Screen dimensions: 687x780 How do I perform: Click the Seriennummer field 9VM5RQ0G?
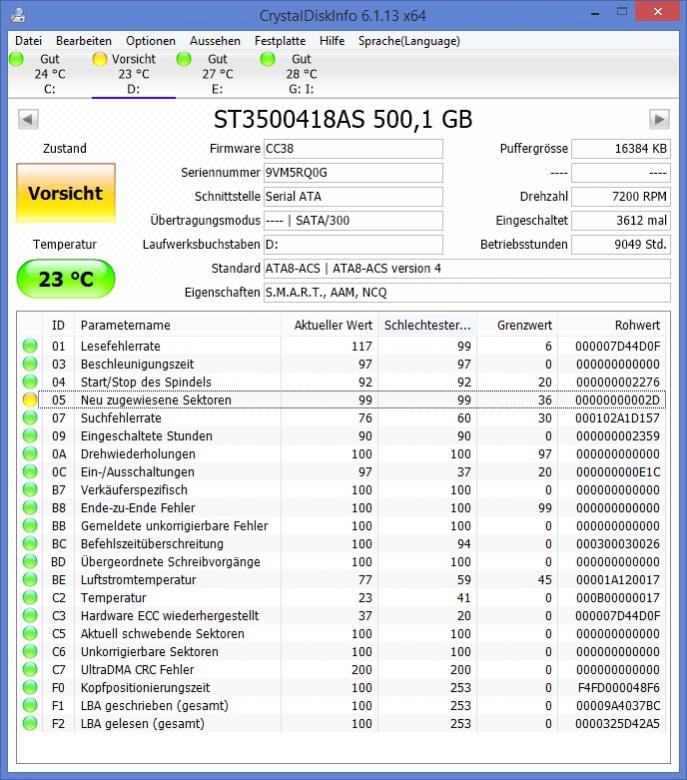coord(353,173)
